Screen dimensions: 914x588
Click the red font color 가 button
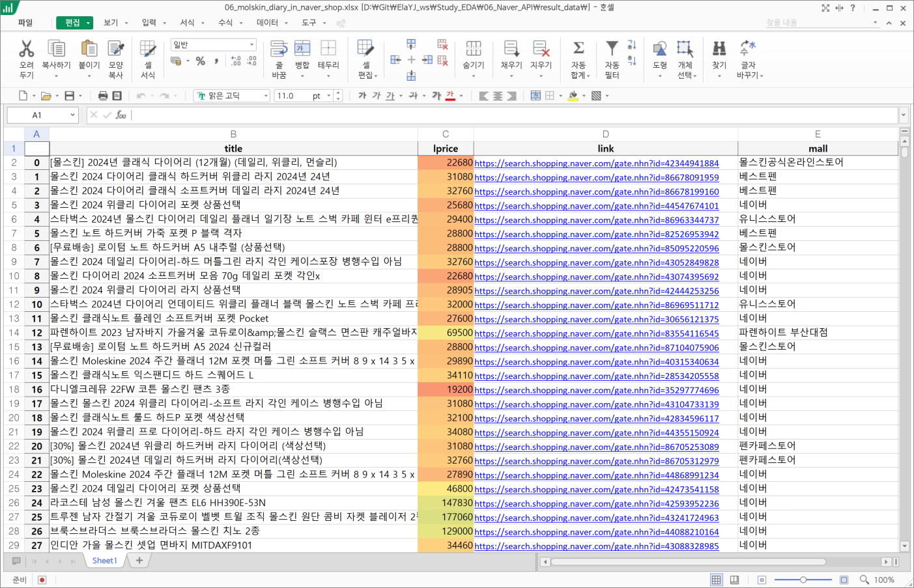(x=450, y=96)
